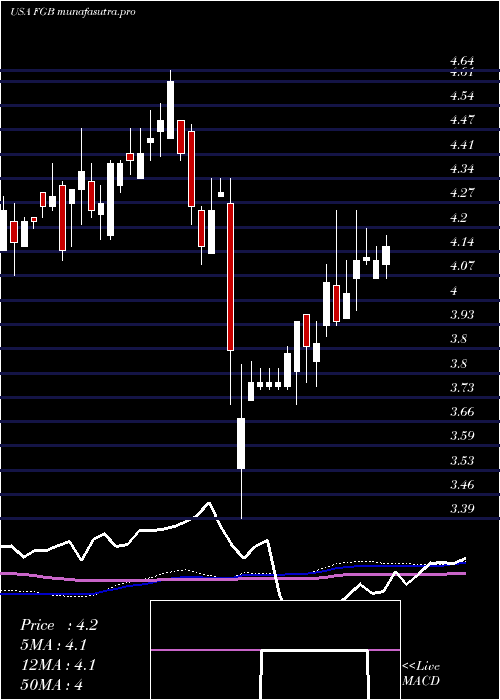Click the 3.66 price axis label
The image size is (500, 700).
tap(462, 412)
